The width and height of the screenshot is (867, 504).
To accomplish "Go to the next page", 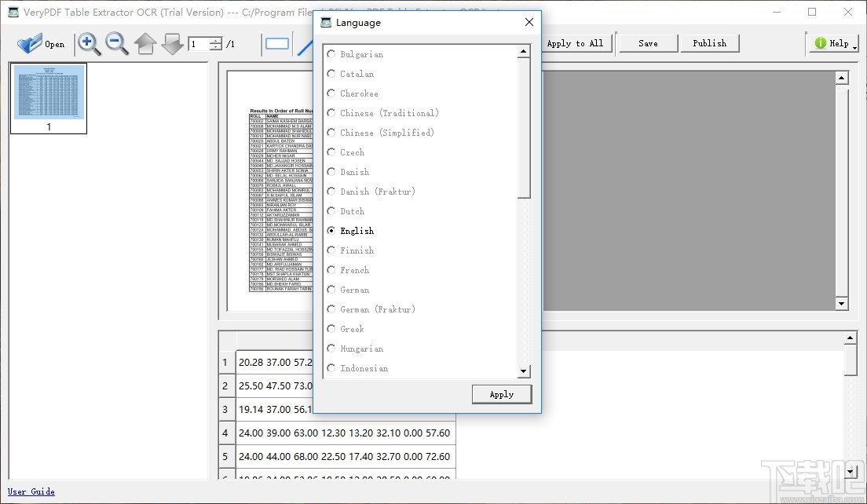I will coord(172,43).
